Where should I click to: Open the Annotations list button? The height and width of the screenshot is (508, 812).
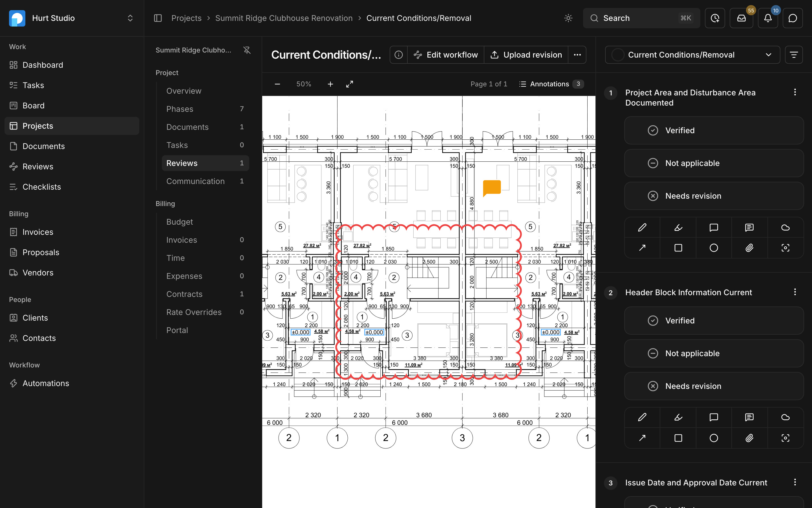[551, 84]
